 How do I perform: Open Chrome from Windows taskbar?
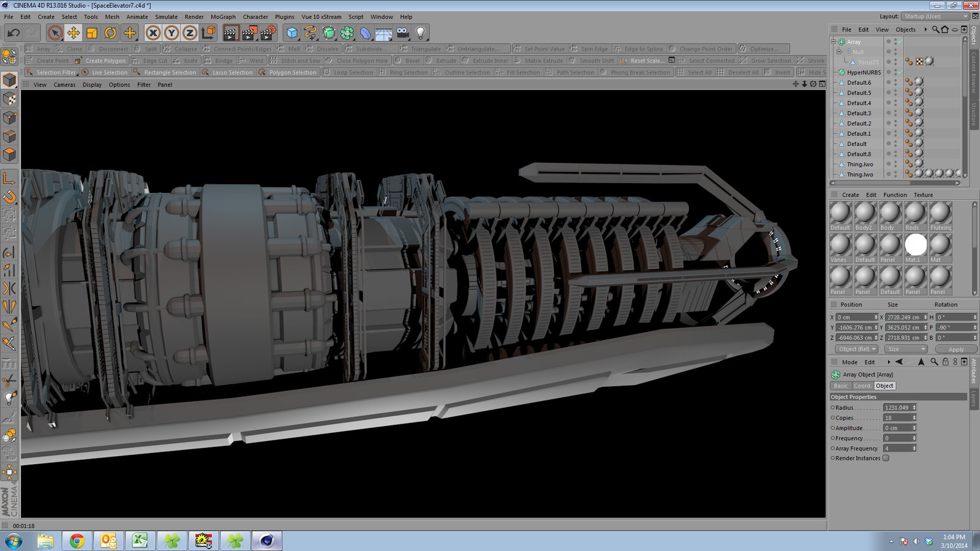(x=77, y=541)
